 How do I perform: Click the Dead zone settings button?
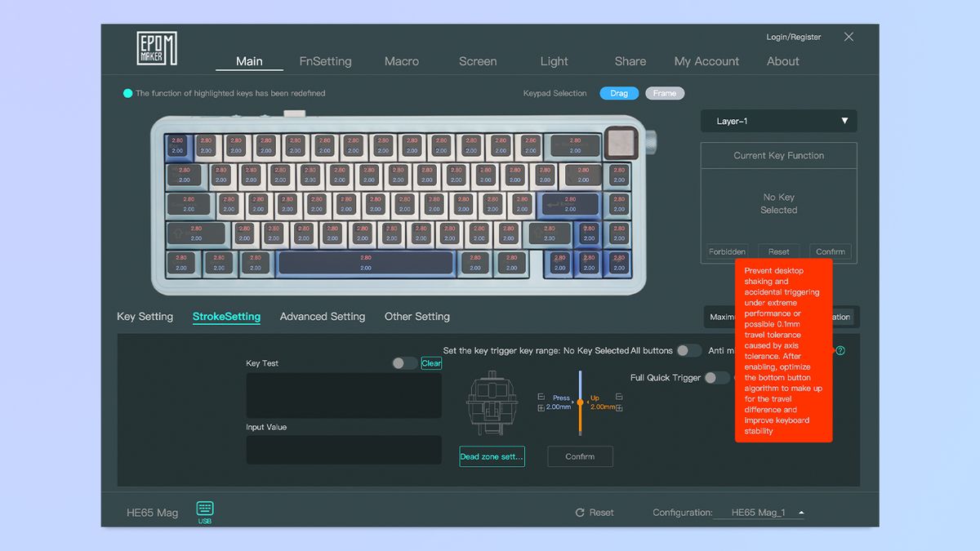(492, 456)
